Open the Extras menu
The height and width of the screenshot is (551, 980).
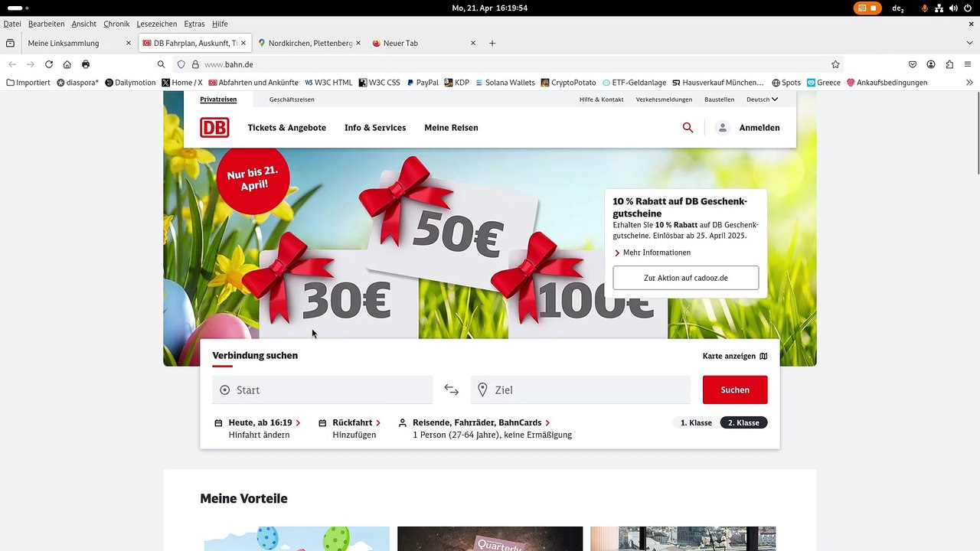(194, 24)
